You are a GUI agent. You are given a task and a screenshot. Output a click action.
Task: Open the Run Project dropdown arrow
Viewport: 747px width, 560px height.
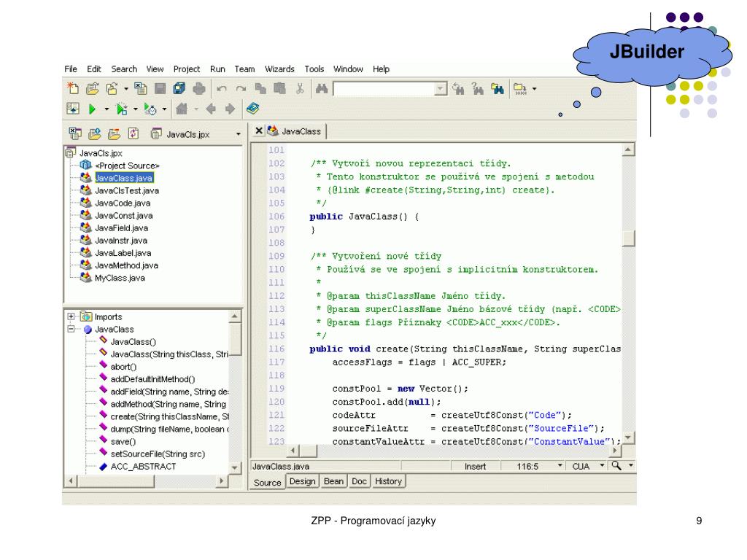107,109
